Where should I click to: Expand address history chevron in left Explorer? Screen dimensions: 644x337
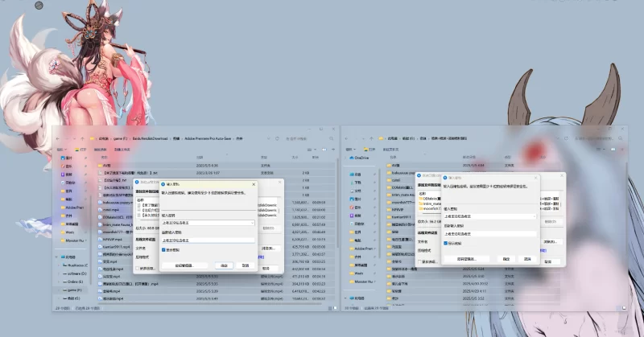(269, 138)
